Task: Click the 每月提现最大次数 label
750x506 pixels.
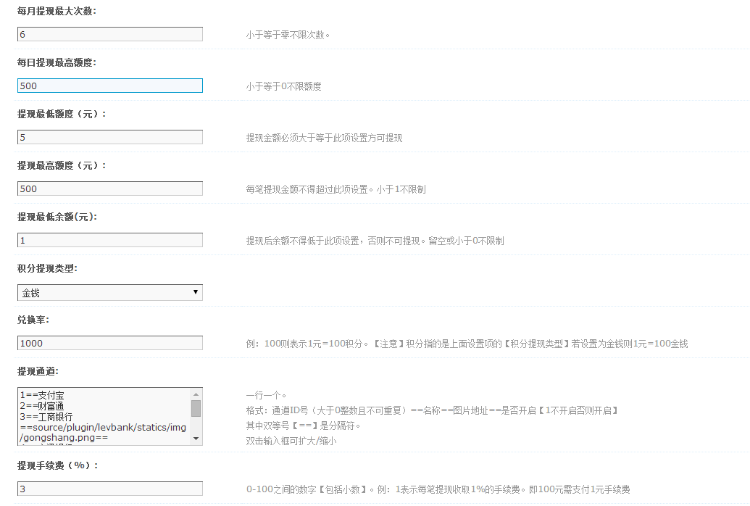Action: coord(57,10)
